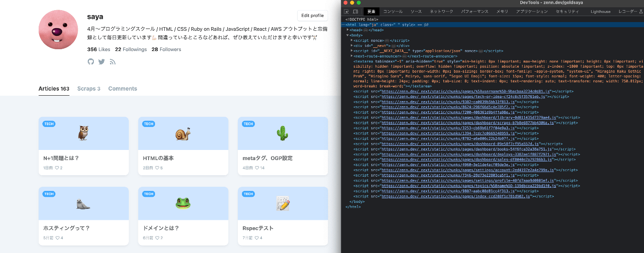
Task: Click the snail emoji thumbnail
Action: click(x=183, y=134)
